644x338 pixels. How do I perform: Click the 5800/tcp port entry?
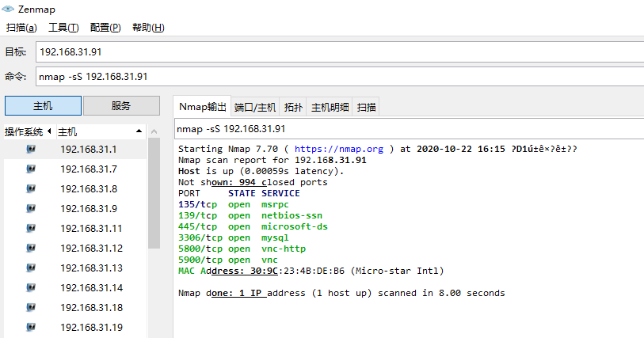[x=200, y=249]
